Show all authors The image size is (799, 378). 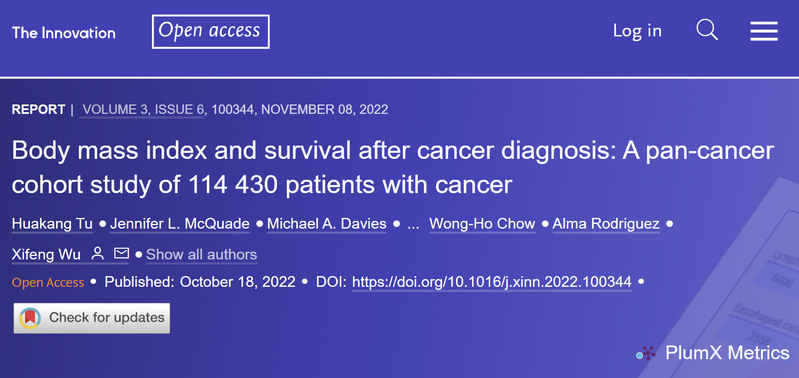click(x=201, y=254)
